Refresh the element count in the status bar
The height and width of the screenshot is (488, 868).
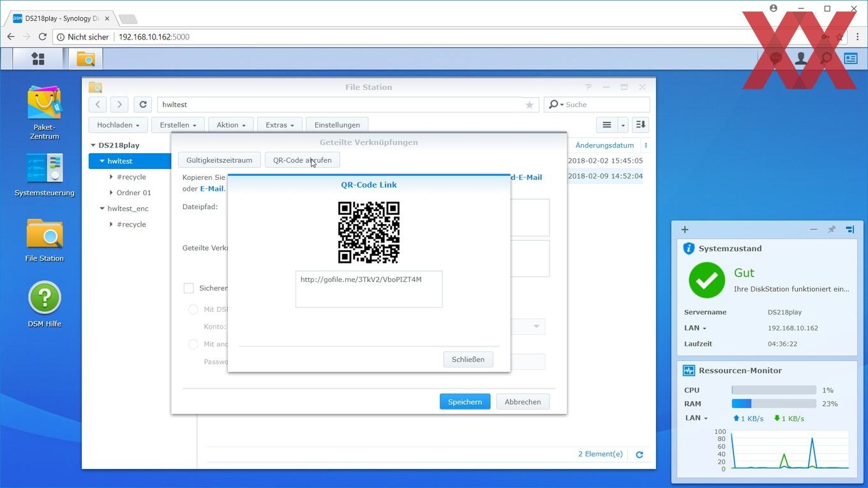(640, 455)
